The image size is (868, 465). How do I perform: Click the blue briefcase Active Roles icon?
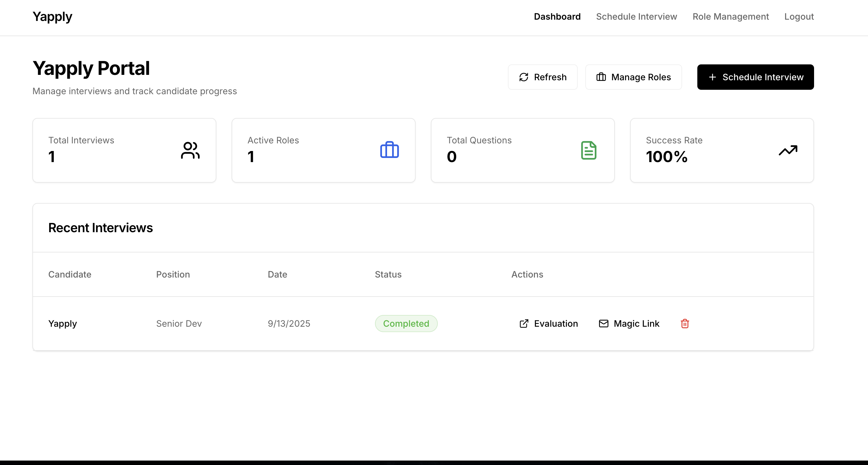(x=389, y=150)
